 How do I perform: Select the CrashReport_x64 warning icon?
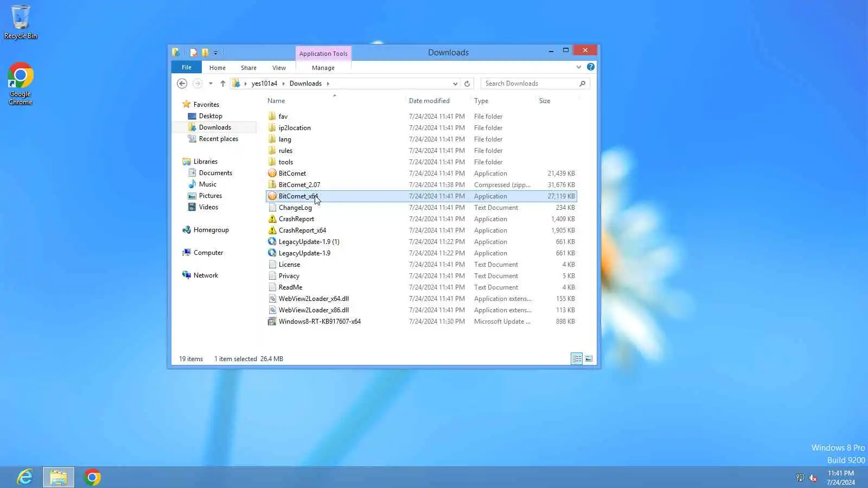[x=272, y=230]
